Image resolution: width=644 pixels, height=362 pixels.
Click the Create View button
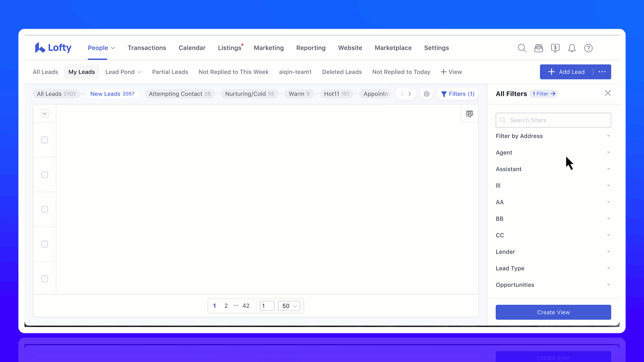[553, 312]
